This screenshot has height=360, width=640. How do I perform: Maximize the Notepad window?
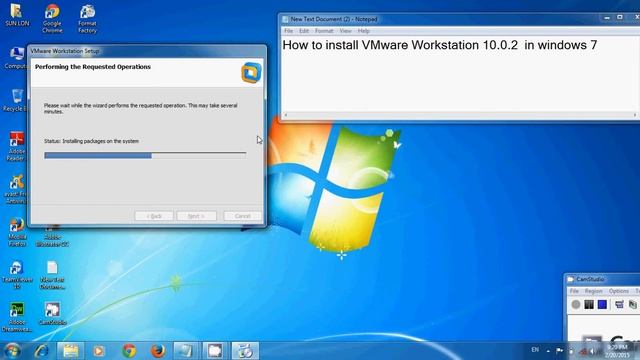pyautogui.click(x=620, y=18)
